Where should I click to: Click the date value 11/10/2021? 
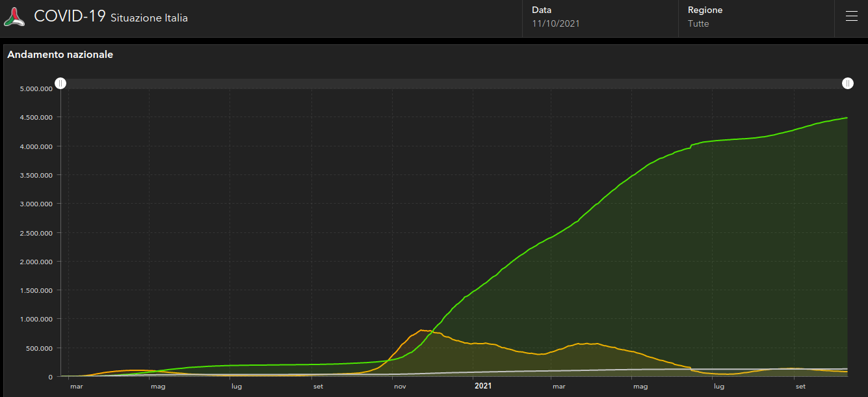click(x=556, y=24)
